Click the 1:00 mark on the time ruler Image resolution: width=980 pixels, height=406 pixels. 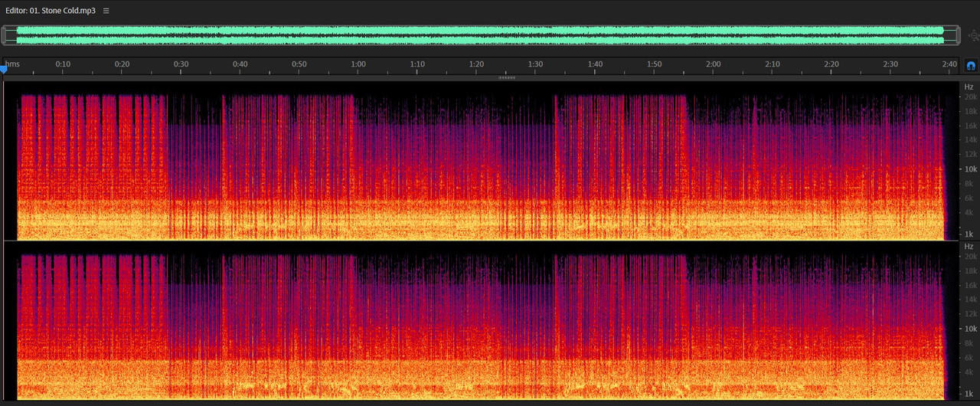[358, 64]
